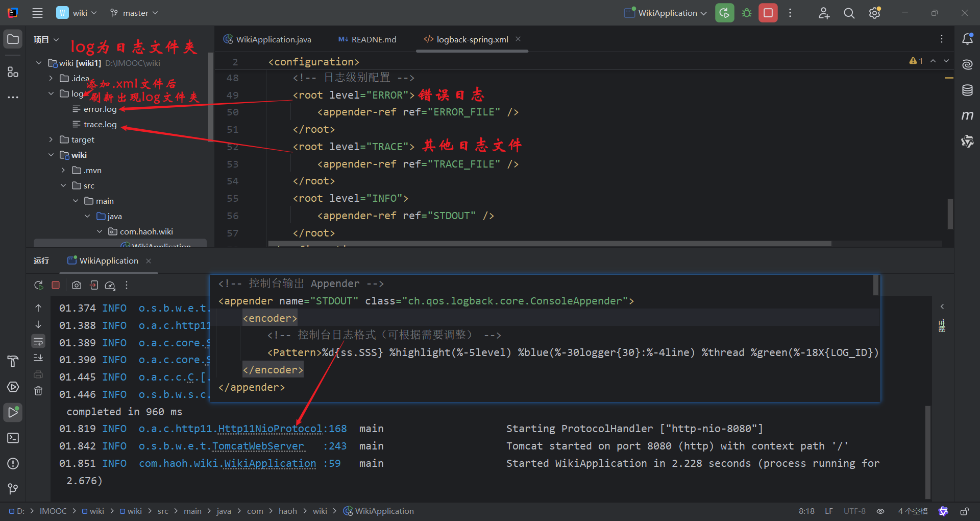This screenshot has width=980, height=521.
Task: Toggle scroll to end of console
Action: pyautogui.click(x=38, y=358)
